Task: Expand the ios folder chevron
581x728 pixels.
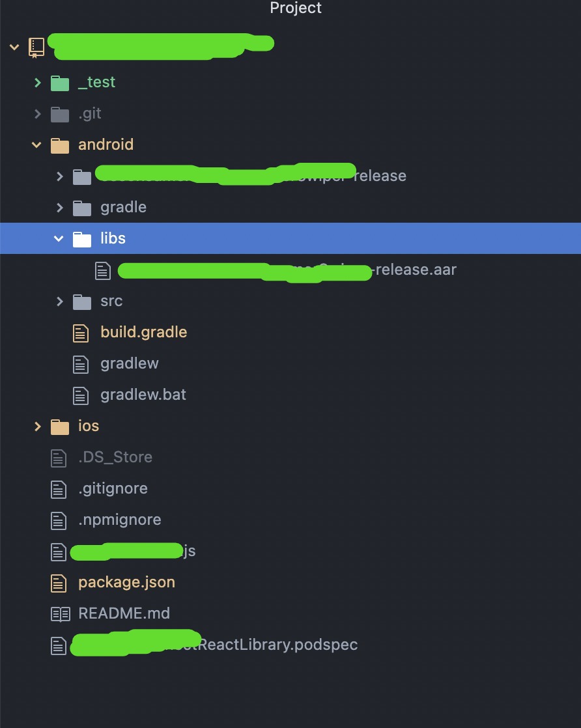Action: (x=38, y=427)
